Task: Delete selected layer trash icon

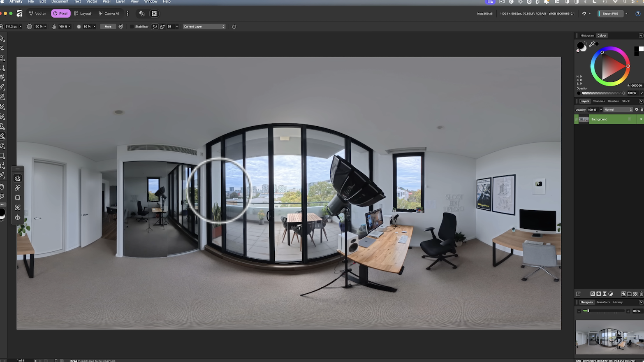Action: point(642,294)
